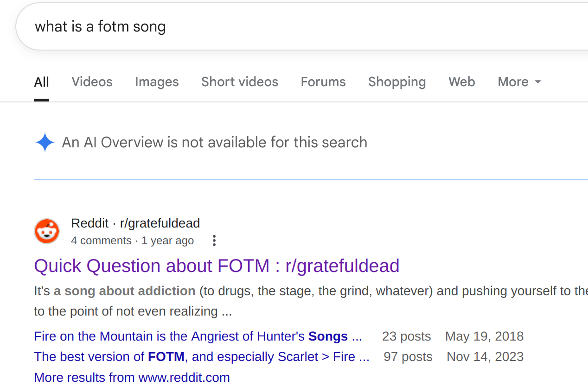The image size is (588, 392).
Task: Open the Short videos tab
Action: (239, 82)
